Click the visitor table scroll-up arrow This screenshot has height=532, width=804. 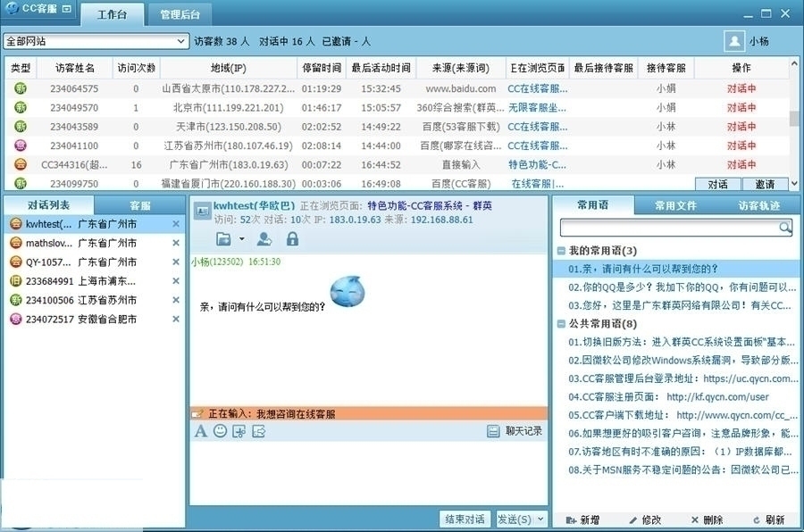tap(794, 64)
